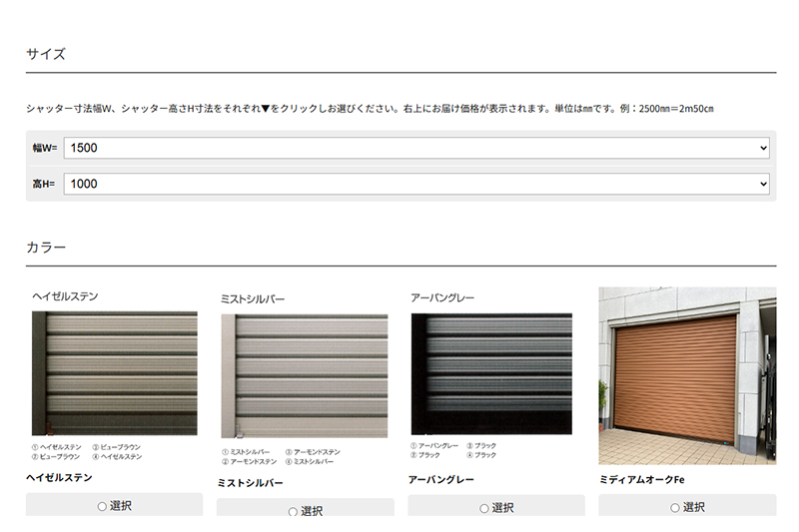Click the カラー section heading
The height and width of the screenshot is (532, 799).
point(46,248)
